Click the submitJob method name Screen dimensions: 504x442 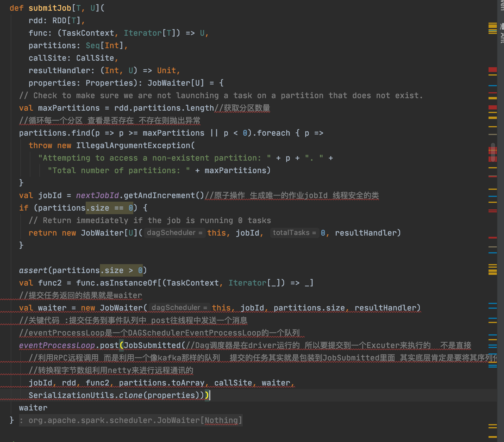[50, 8]
